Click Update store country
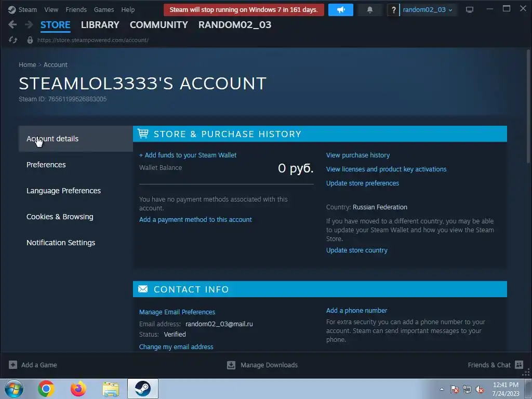Viewport: 532px width, 399px height. pyautogui.click(x=356, y=250)
